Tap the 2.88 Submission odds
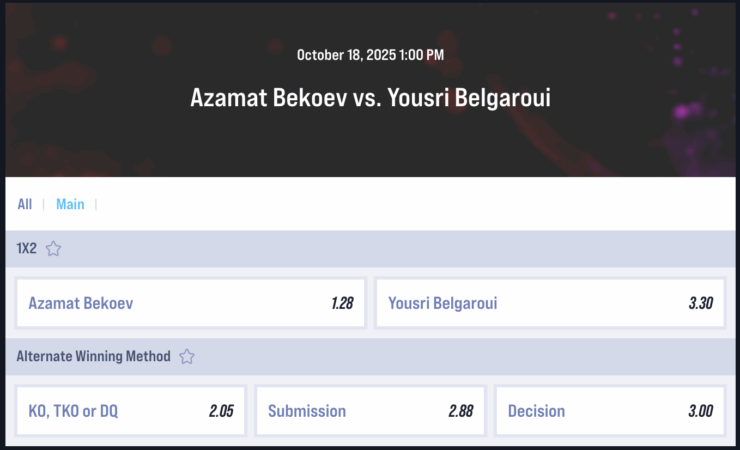The height and width of the screenshot is (450, 740). point(460,411)
